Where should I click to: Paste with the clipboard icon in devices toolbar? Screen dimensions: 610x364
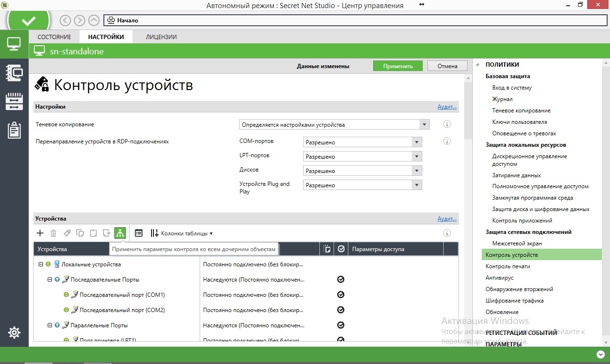pyautogui.click(x=93, y=233)
